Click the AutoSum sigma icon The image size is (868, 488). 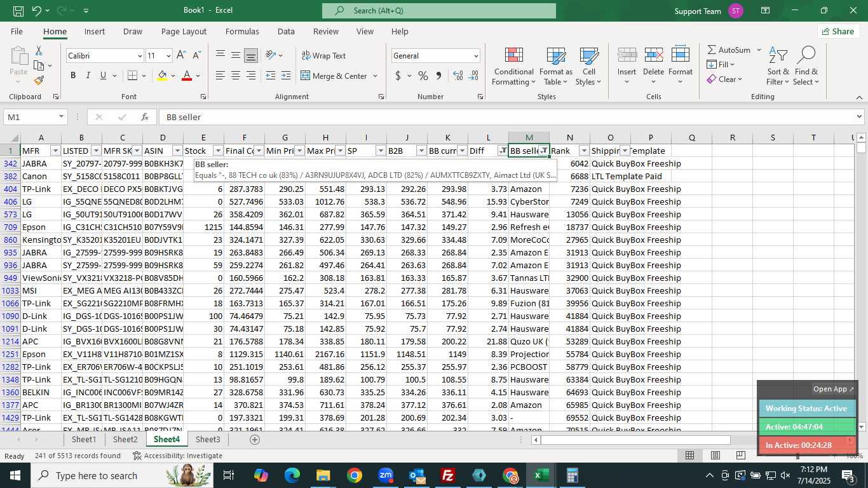(x=712, y=50)
